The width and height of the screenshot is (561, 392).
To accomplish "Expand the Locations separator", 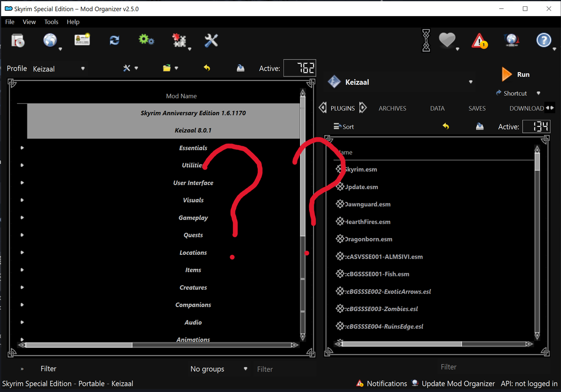I will tap(22, 252).
